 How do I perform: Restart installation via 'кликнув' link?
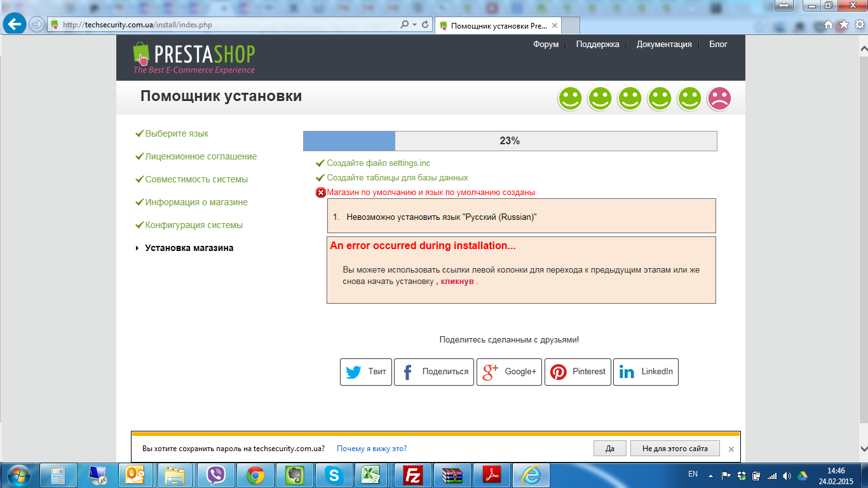458,281
